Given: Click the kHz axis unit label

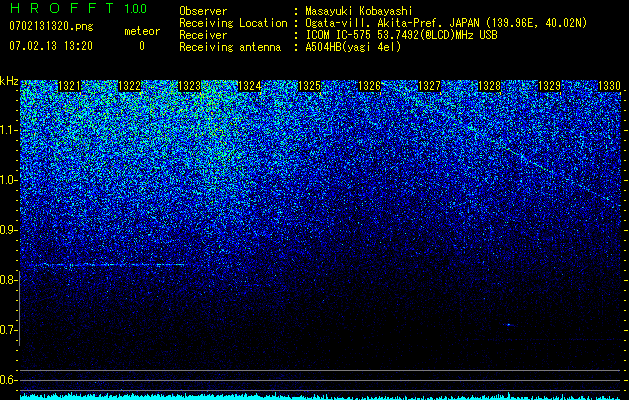Looking at the screenshot, I should 9,81.
